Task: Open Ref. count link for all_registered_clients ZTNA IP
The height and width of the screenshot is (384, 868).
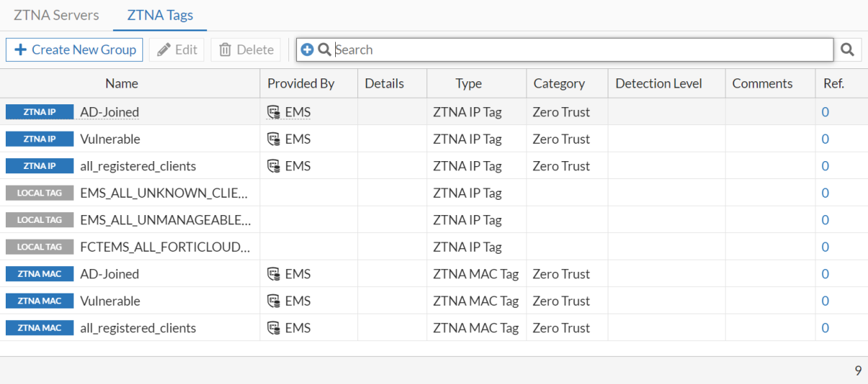Action: 825,166
